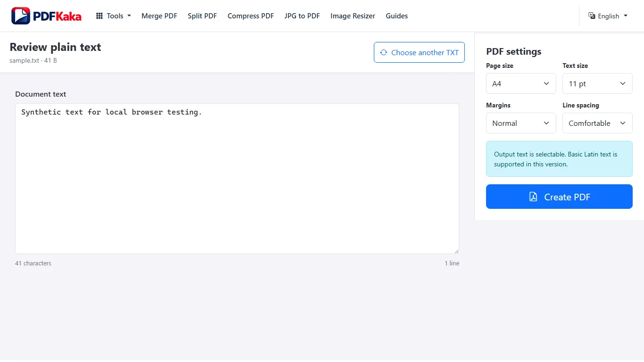Viewport: 644px width, 362px height.
Task: Open the Split PDF nav item
Action: coord(202,16)
